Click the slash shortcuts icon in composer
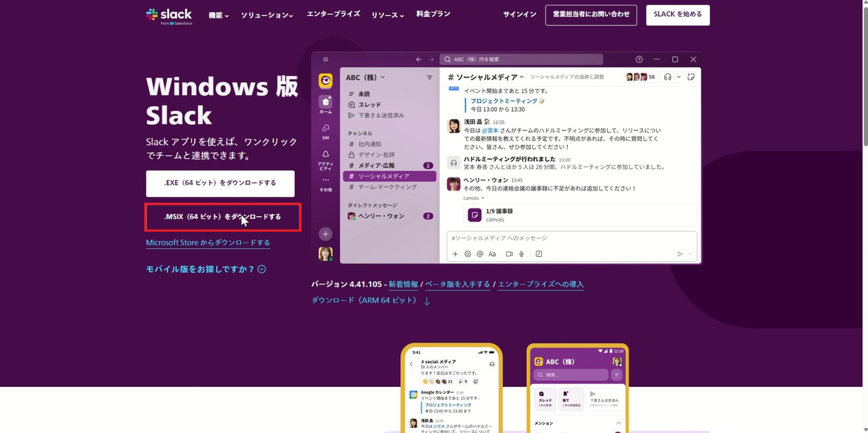868x433 pixels. [x=539, y=254]
